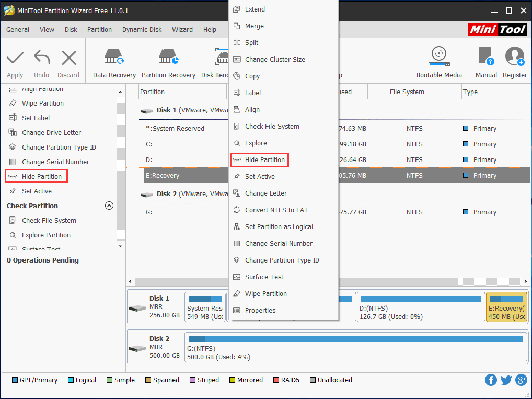The width and height of the screenshot is (532, 399).
Task: Click the Undo arrow icon
Action: point(42,57)
